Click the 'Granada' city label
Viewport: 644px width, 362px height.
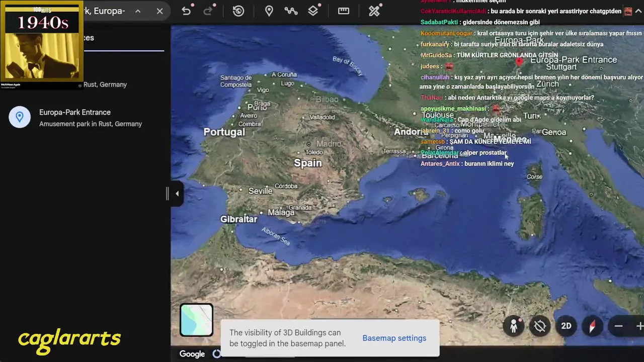pyautogui.click(x=300, y=208)
